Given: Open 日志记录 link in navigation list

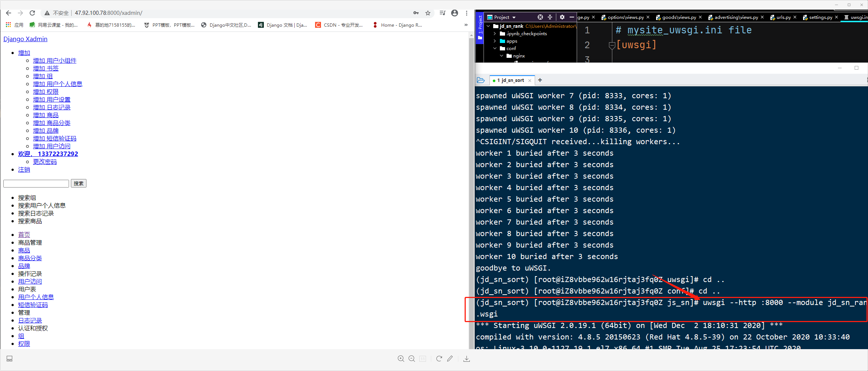Looking at the screenshot, I should tap(30, 320).
